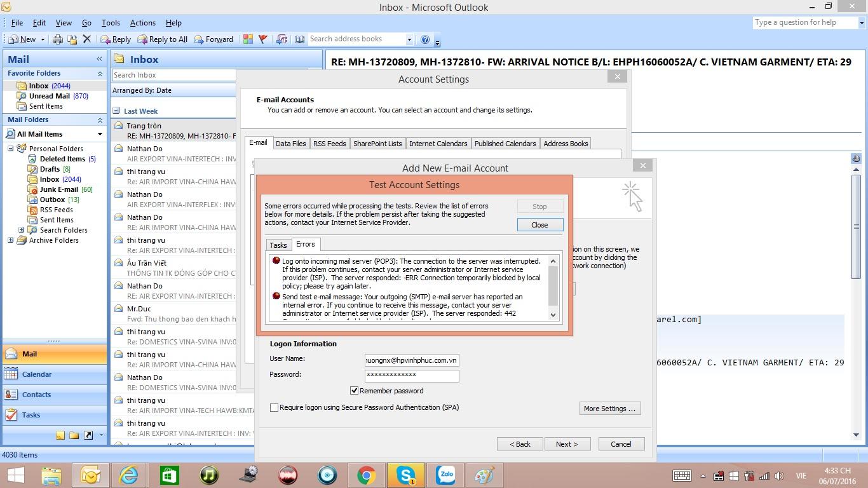868x488 pixels.
Task: Click the Folder List icon in navigation pane bottom
Action: coord(74,435)
